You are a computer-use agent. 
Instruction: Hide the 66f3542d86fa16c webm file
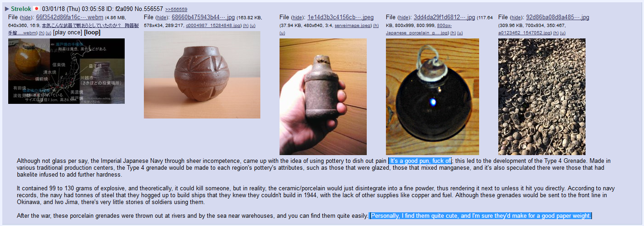26,17
